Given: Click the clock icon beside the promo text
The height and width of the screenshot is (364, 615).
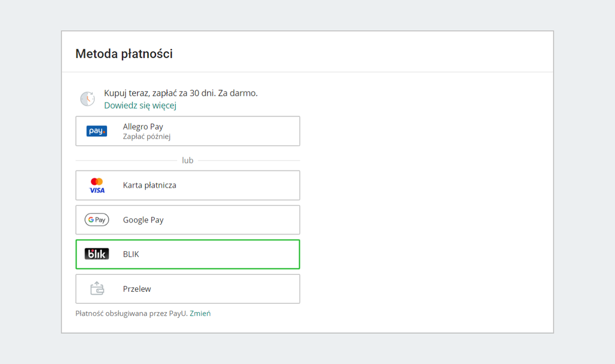Looking at the screenshot, I should 88,99.
